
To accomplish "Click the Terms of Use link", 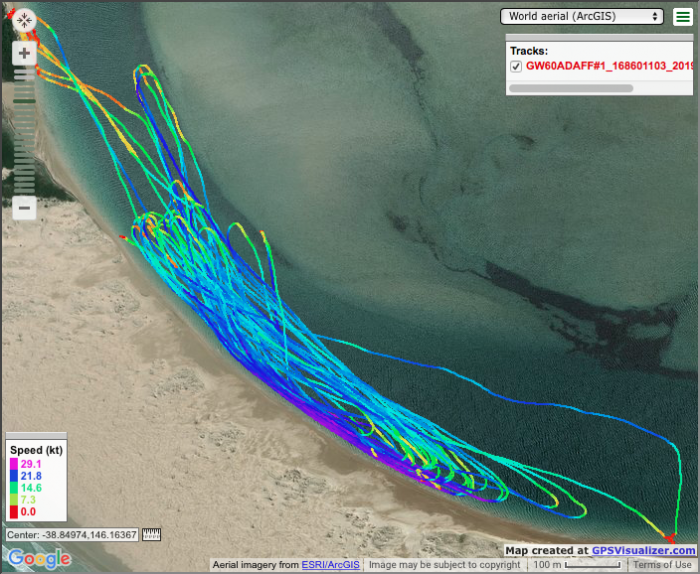I will click(x=661, y=565).
